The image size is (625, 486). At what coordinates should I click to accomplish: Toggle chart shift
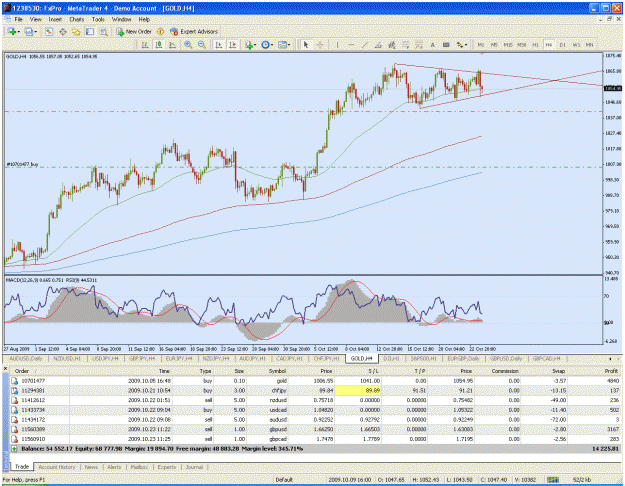click(x=232, y=45)
